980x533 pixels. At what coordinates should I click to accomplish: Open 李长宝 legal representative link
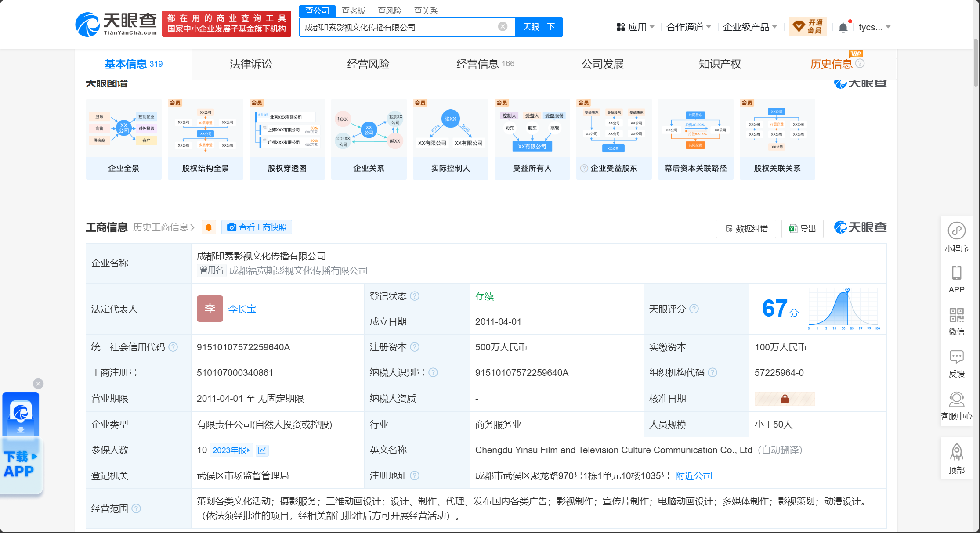pos(242,309)
